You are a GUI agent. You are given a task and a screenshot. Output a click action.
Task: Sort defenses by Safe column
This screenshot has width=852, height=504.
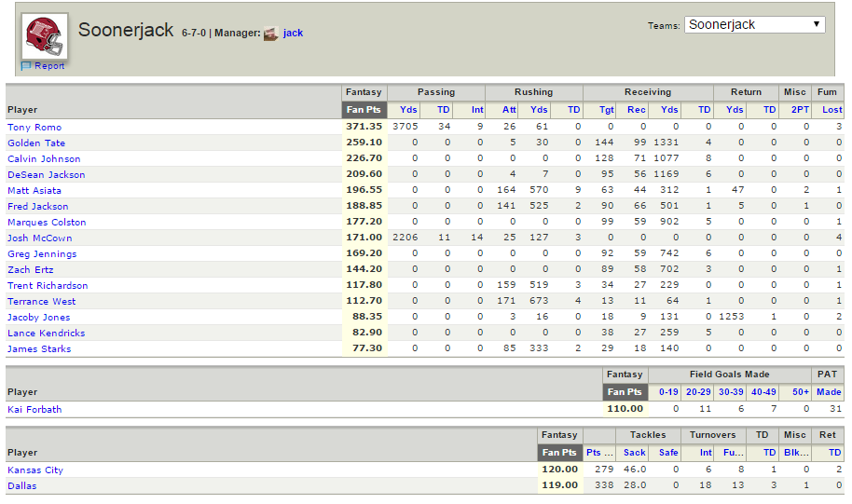click(x=668, y=452)
